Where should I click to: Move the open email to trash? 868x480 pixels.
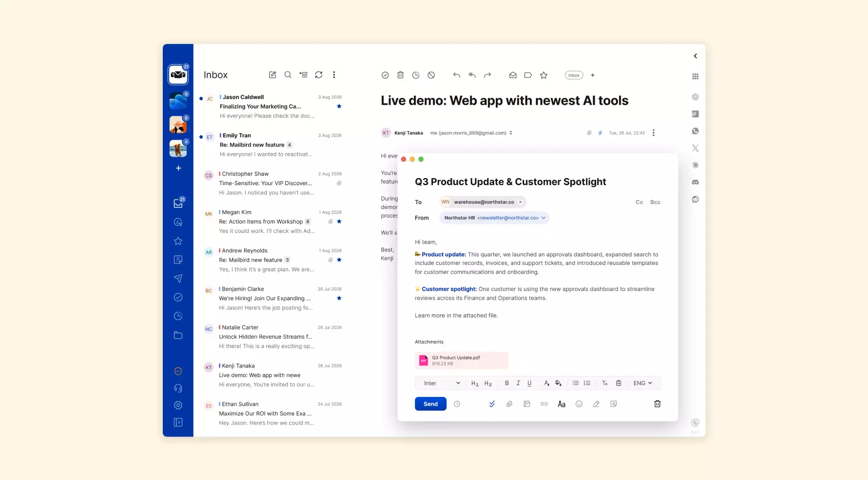pyautogui.click(x=400, y=75)
